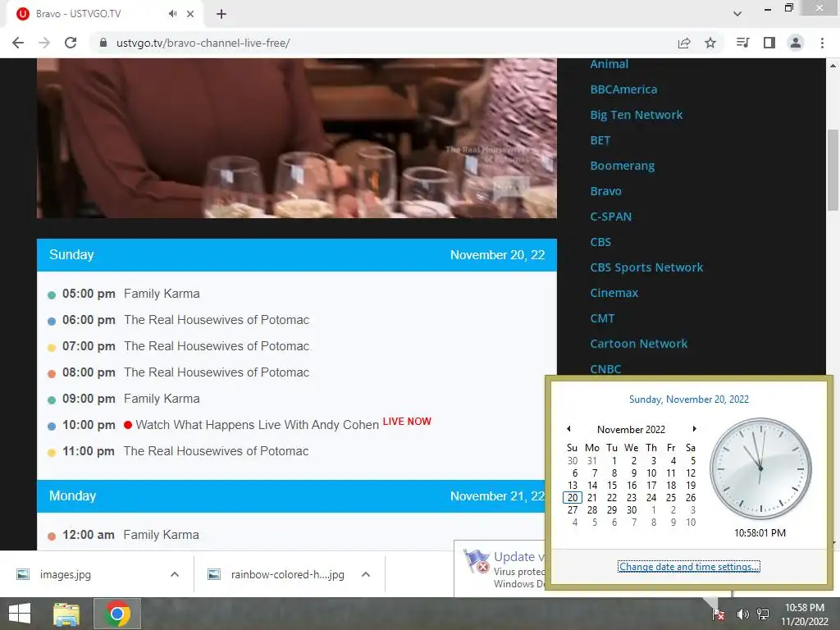This screenshot has width=840, height=630.
Task: Select November 21 in calendar
Action: pos(592,498)
